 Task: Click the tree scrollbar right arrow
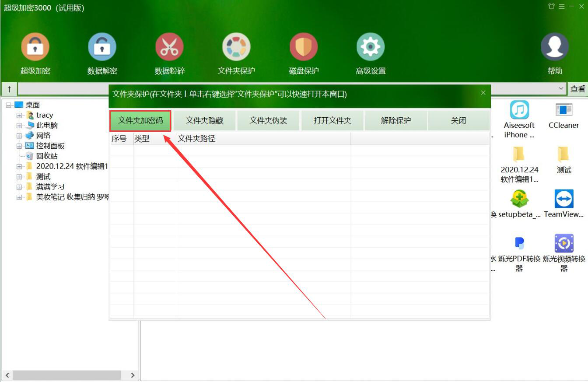pos(133,375)
